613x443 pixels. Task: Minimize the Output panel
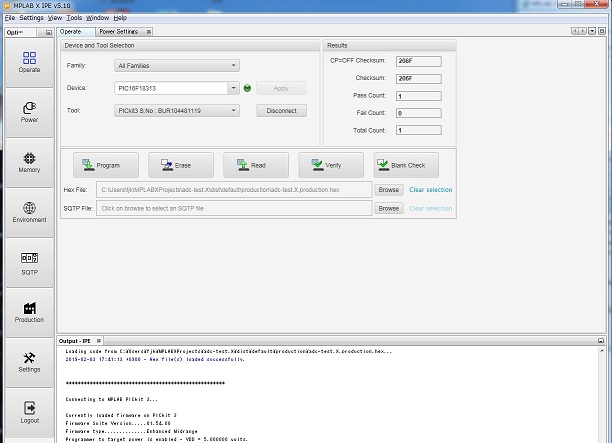pyautogui.click(x=601, y=341)
